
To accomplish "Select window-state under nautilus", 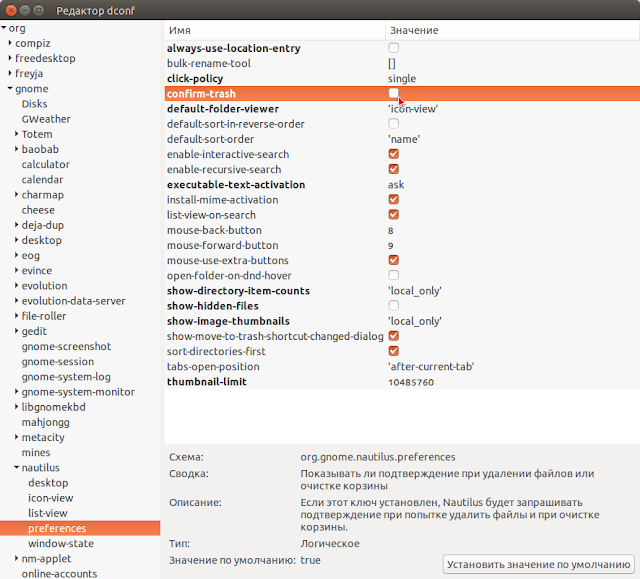I will pyautogui.click(x=61, y=543).
